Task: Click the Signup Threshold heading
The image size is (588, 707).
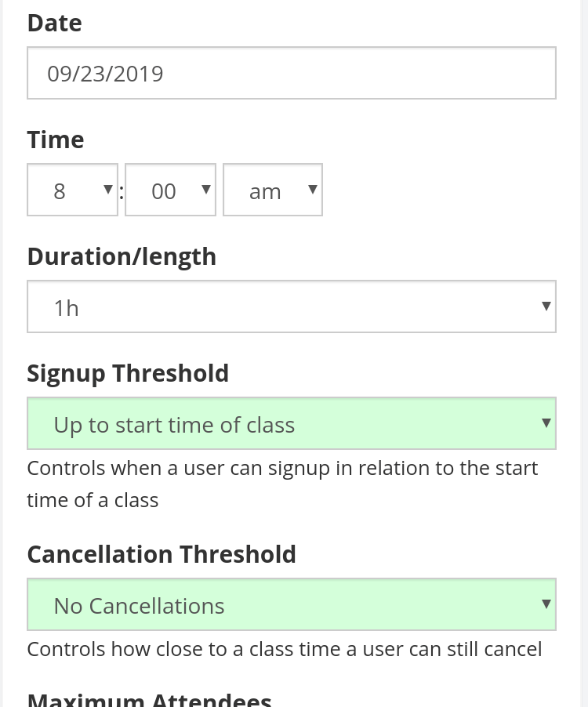Action: (x=127, y=372)
